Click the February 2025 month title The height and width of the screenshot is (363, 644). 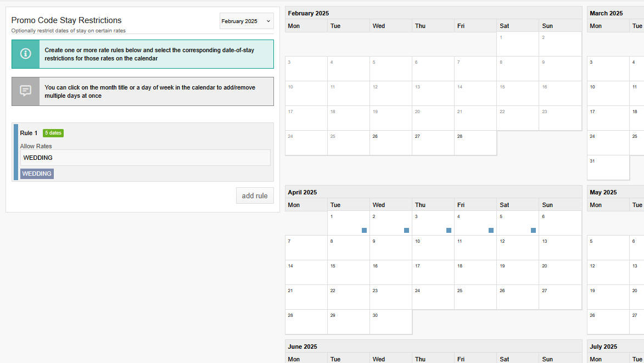(309, 13)
